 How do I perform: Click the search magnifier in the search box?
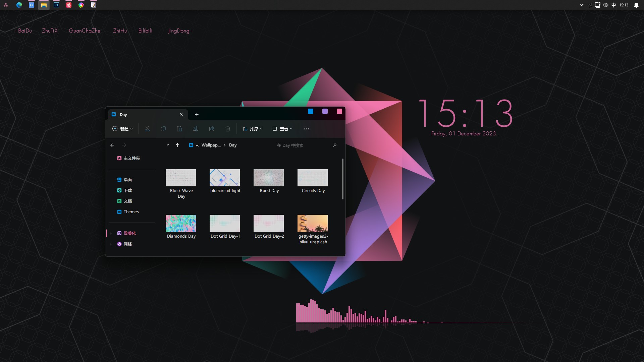pyautogui.click(x=334, y=145)
